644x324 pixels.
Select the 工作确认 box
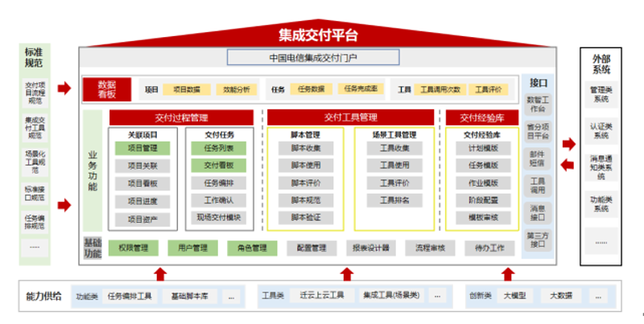click(218, 200)
